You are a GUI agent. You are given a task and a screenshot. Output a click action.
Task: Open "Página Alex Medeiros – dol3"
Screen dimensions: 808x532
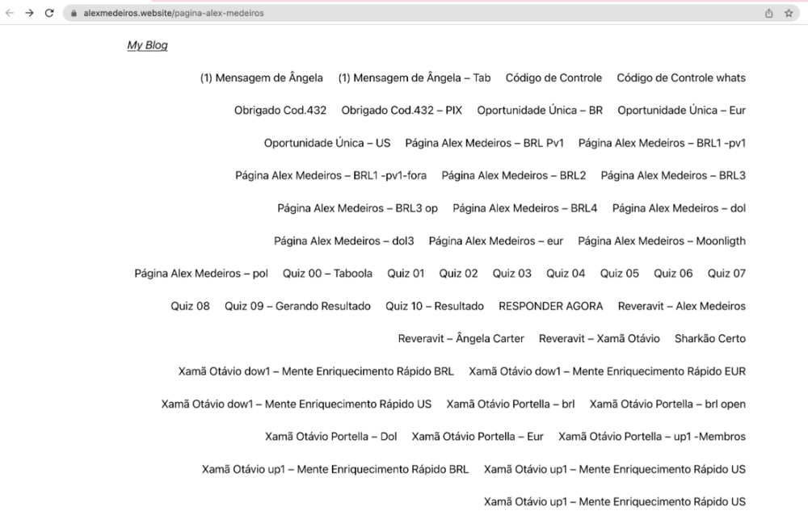click(343, 241)
